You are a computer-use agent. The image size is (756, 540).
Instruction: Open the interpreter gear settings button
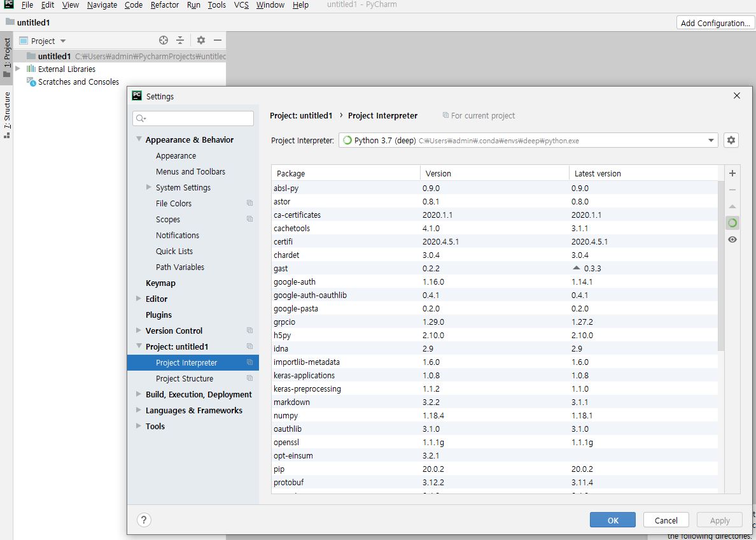[731, 141]
